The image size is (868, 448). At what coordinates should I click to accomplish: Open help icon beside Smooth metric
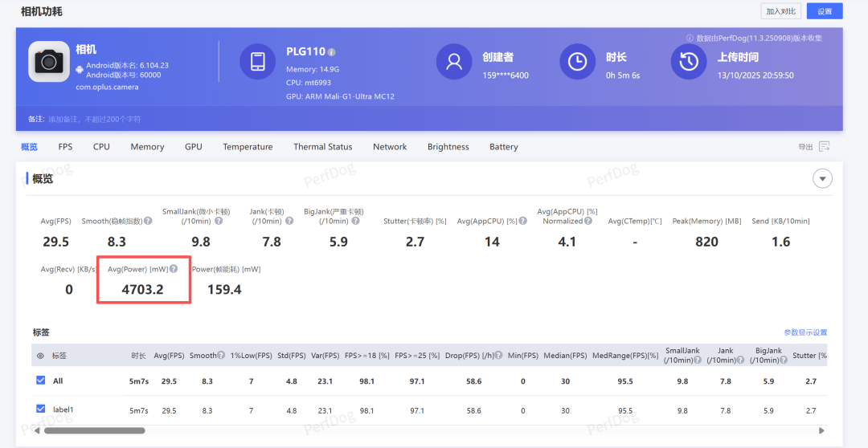tap(148, 221)
